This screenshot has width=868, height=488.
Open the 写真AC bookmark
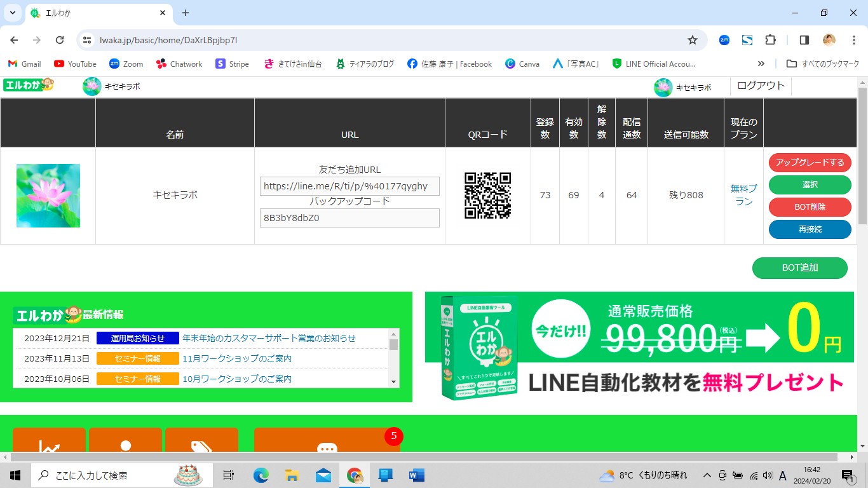tap(576, 64)
